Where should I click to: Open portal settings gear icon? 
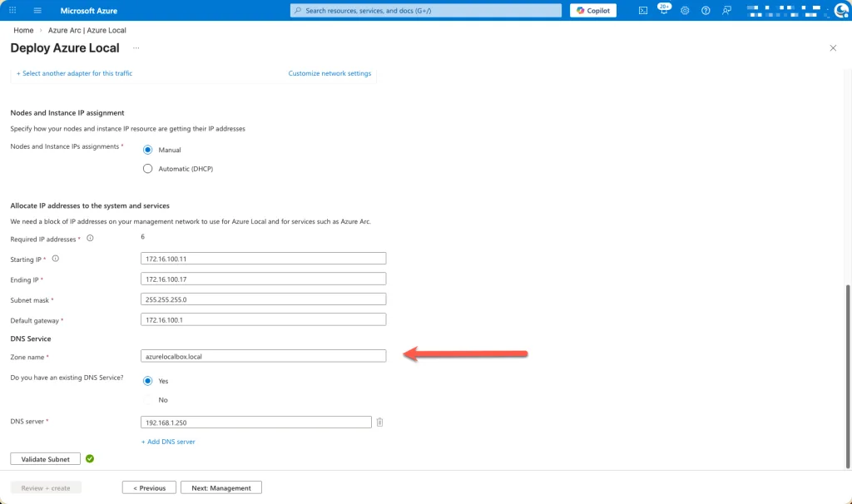(685, 11)
